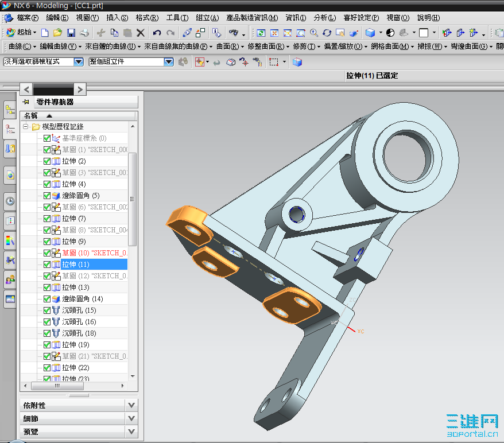
Task: Open the 插入(S) menu
Action: pyautogui.click(x=117, y=18)
